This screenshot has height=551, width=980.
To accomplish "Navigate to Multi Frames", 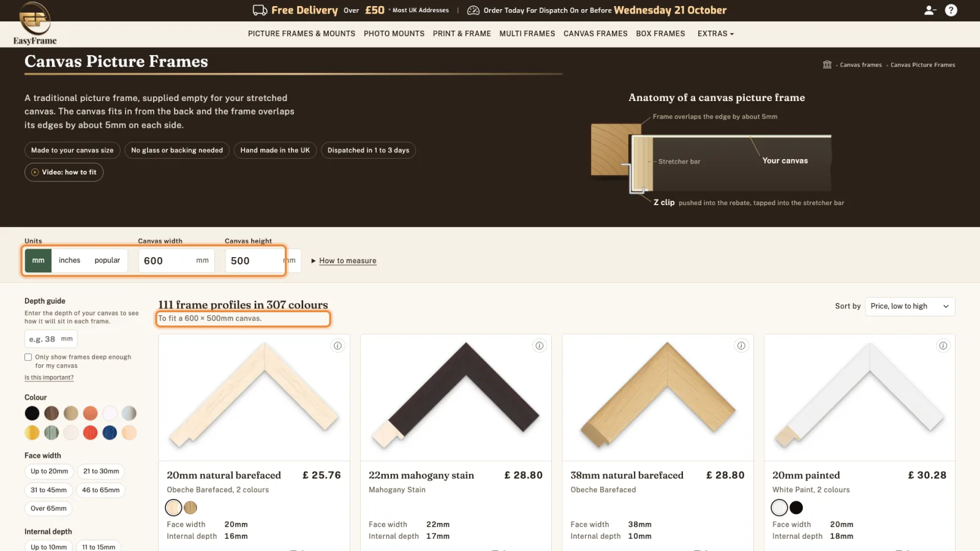I will tap(527, 34).
